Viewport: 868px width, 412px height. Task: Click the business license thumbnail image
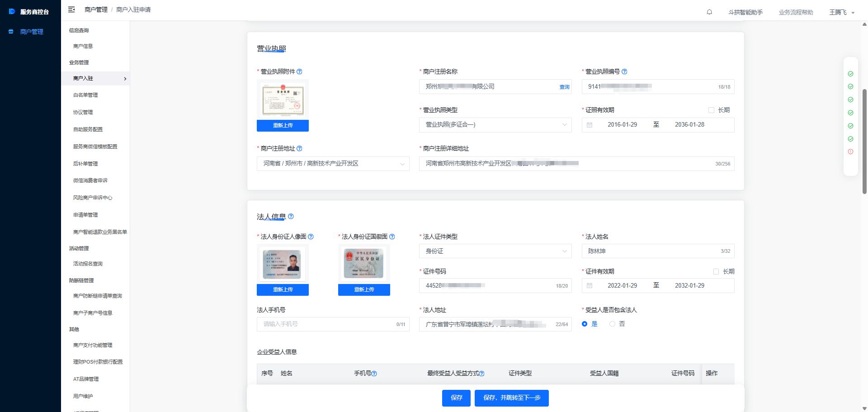tap(283, 99)
